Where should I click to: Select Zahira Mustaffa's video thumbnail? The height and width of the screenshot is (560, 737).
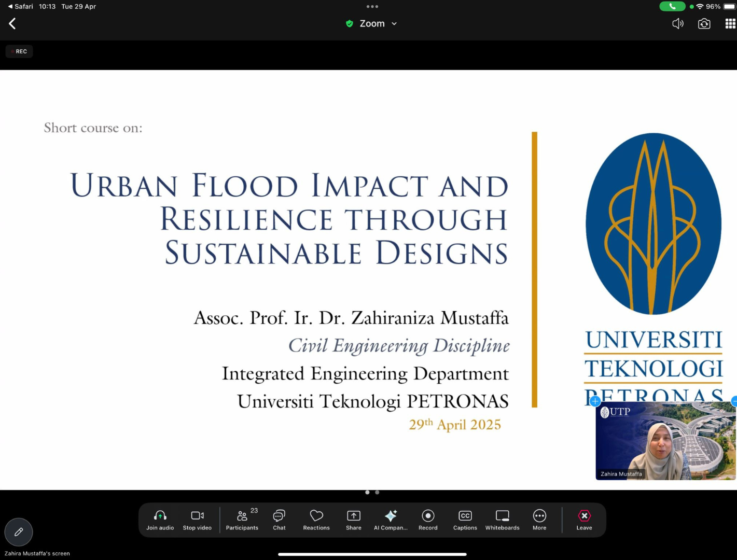665,441
